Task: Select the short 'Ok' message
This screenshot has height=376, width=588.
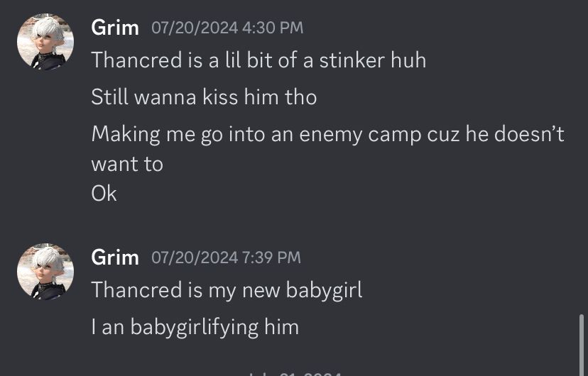Action: tap(104, 194)
